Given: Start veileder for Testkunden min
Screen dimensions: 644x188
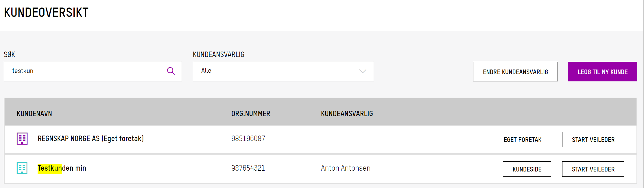Looking at the screenshot, I should (593, 169).
